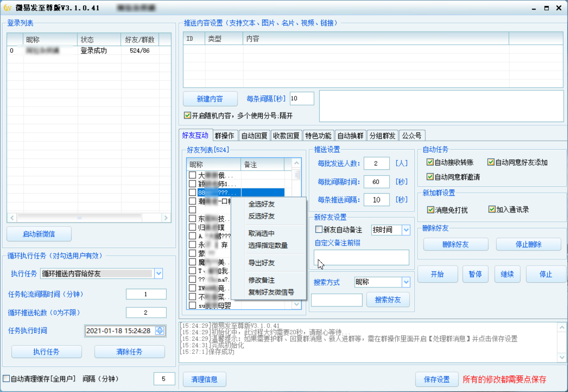Image resolution: width=568 pixels, height=392 pixels.
Task: Click 执行任务 button
Action: point(46,352)
